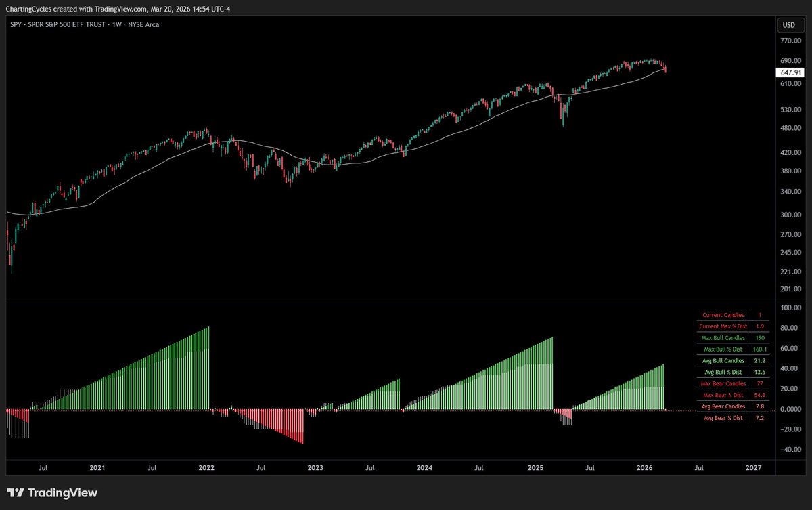Select the Current Candles table label
Viewport: 812px width, 510px height.
(x=723, y=315)
